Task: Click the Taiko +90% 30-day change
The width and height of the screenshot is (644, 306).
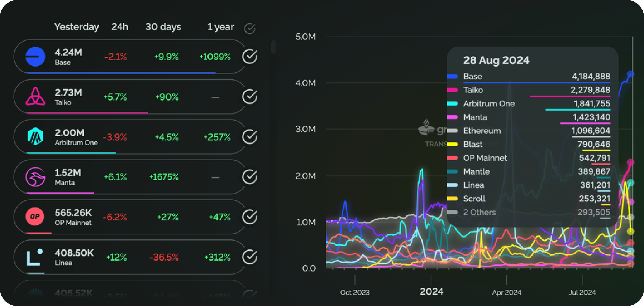Action: tap(167, 97)
